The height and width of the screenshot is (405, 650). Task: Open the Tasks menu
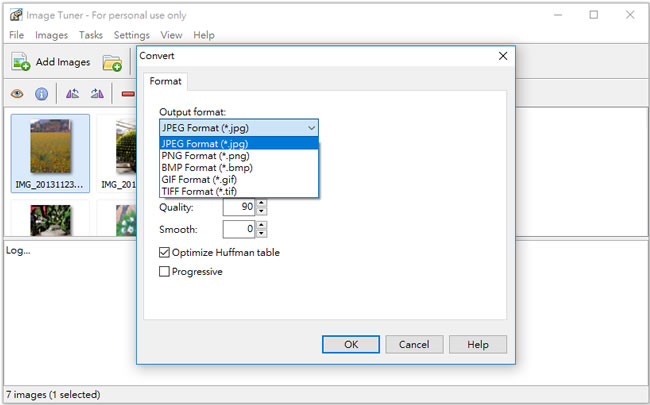(x=91, y=35)
